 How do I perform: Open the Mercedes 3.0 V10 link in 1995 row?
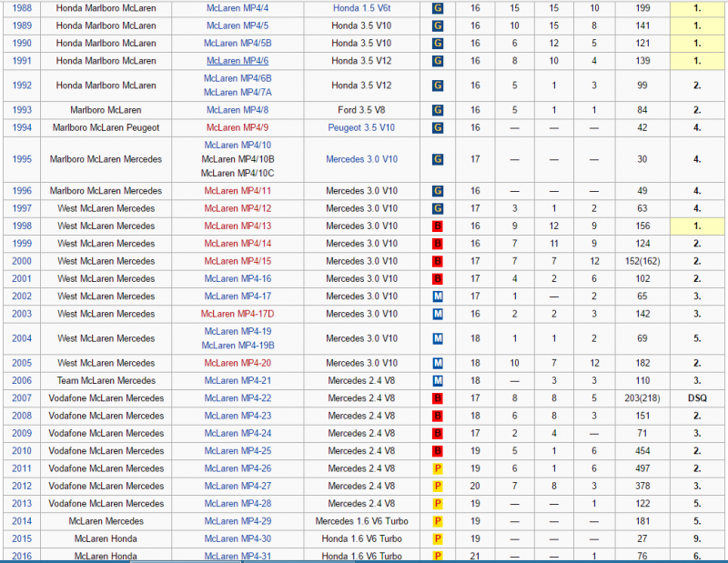[361, 159]
